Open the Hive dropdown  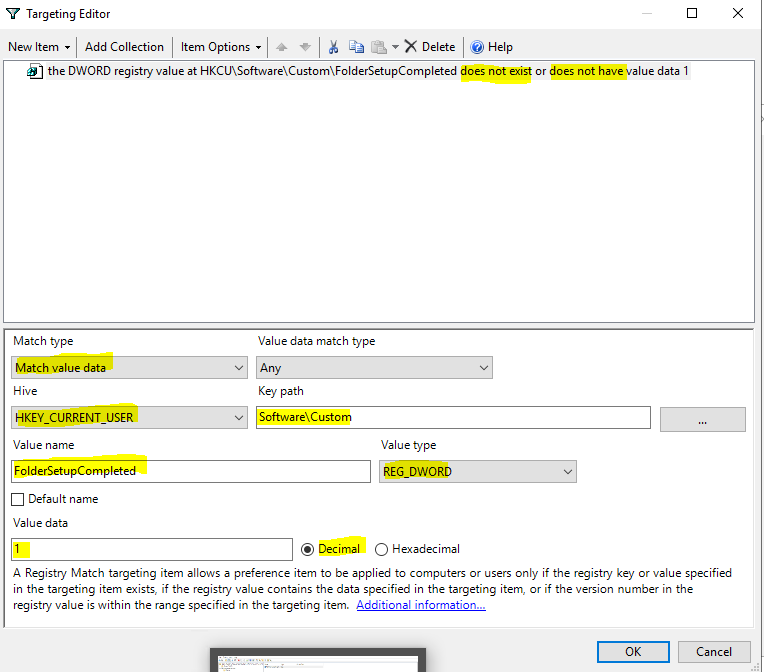[129, 417]
